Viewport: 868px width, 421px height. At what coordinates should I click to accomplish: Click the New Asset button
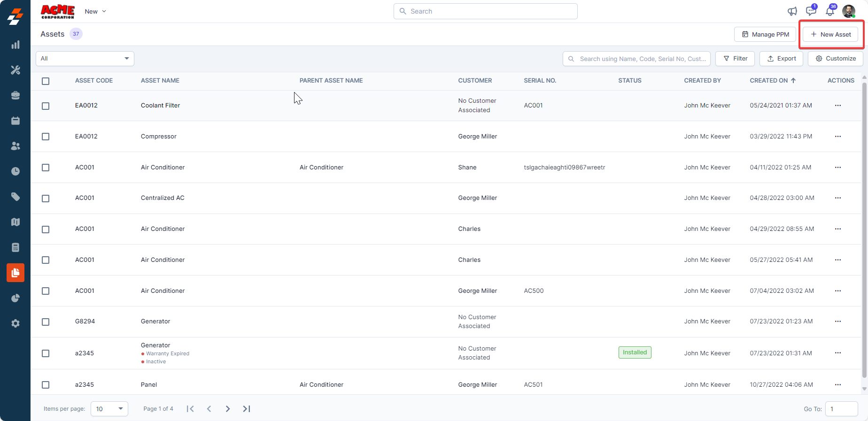830,34
